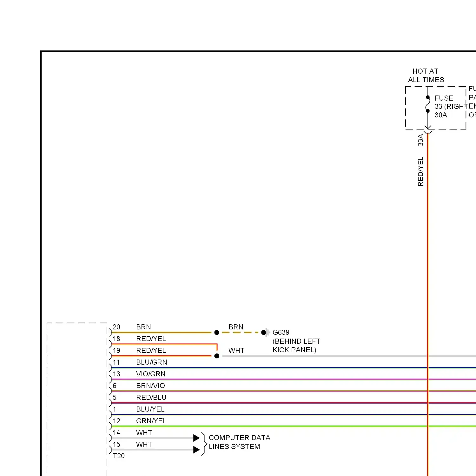This screenshot has height=476, width=476.
Task: Select the 'RED/YEL' label next to pin 19
Action: pyautogui.click(x=151, y=350)
